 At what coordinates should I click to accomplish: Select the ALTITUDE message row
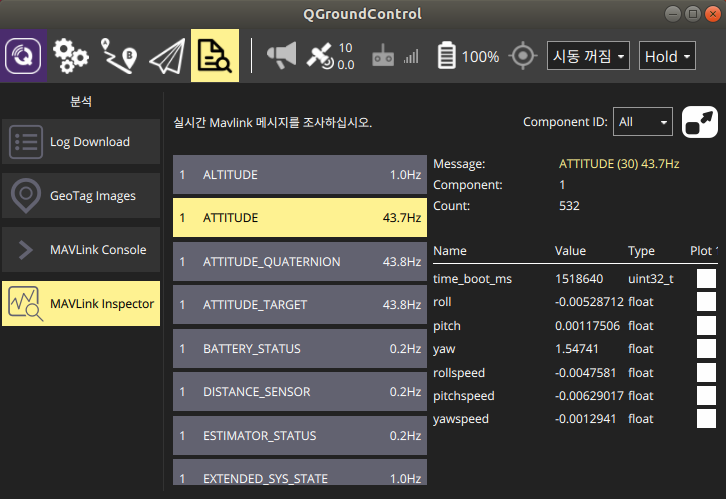(300, 175)
